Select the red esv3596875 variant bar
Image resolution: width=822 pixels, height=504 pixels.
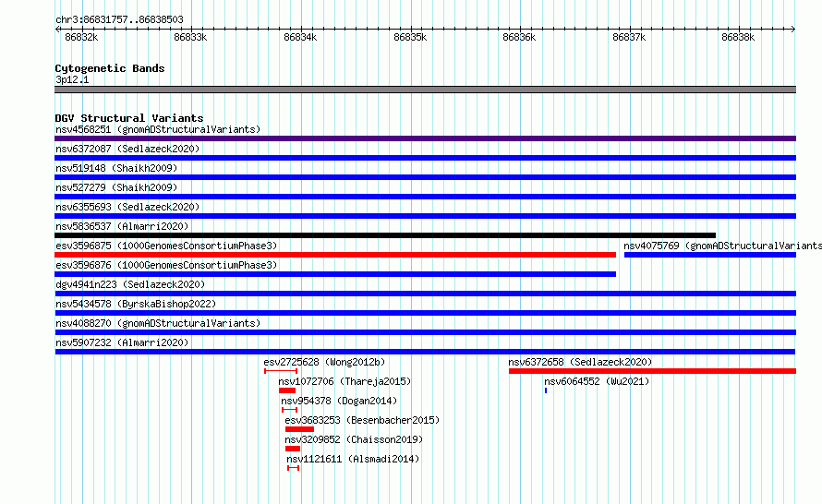[x=335, y=255]
